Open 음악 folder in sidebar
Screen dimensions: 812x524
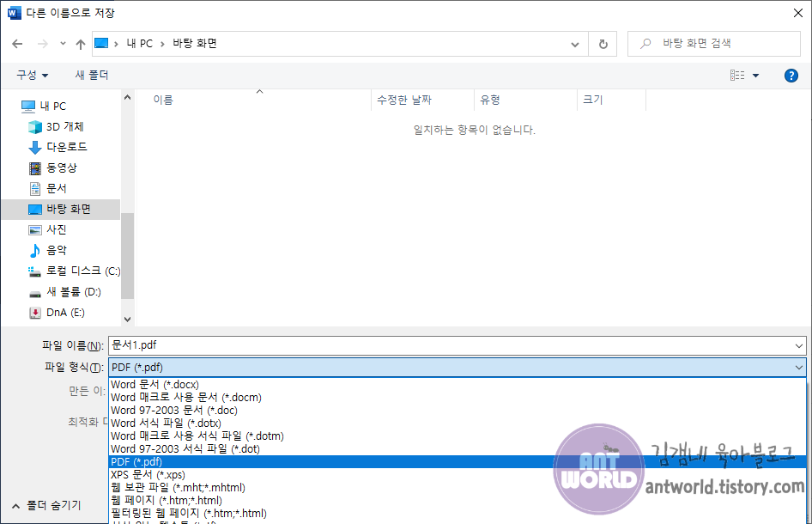pos(47,250)
